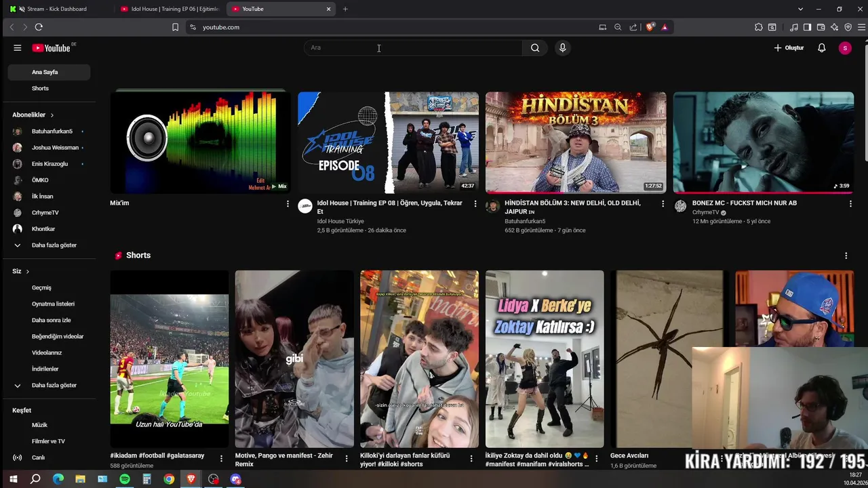The height and width of the screenshot is (488, 868).
Task: Open the Brave VPN shield icon
Action: click(x=848, y=27)
